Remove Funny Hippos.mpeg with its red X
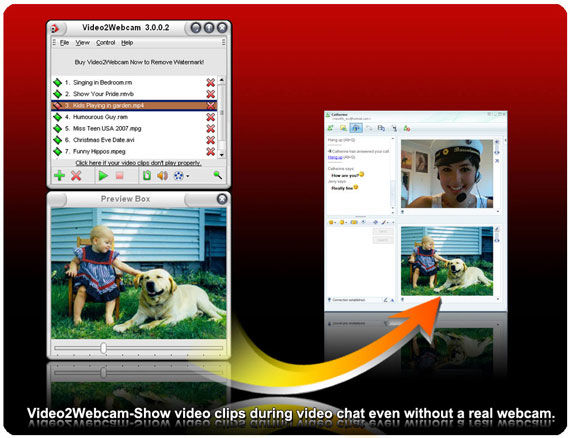This screenshot has width=570, height=438. pos(210,151)
